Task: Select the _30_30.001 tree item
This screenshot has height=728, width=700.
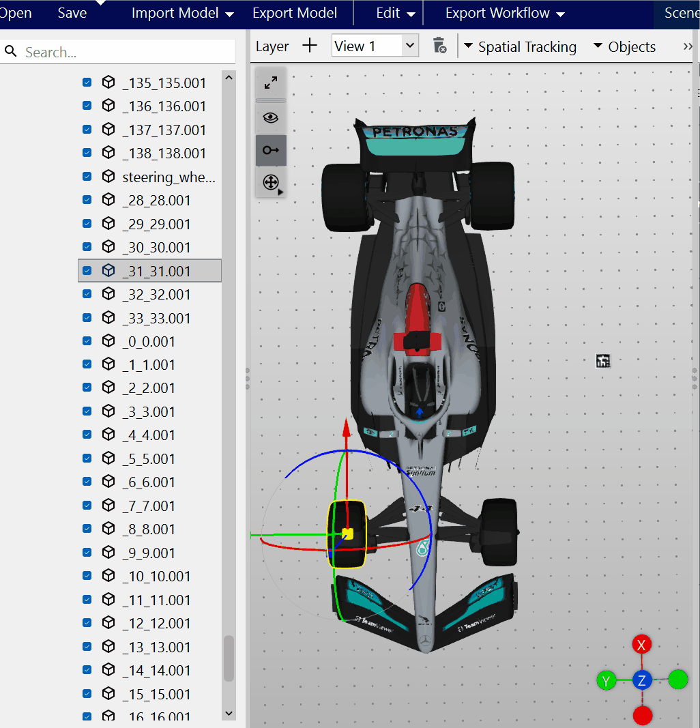Action: point(149,246)
